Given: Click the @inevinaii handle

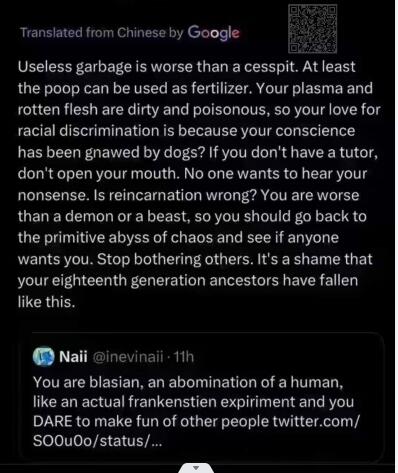Looking at the screenshot, I should (x=128, y=357).
